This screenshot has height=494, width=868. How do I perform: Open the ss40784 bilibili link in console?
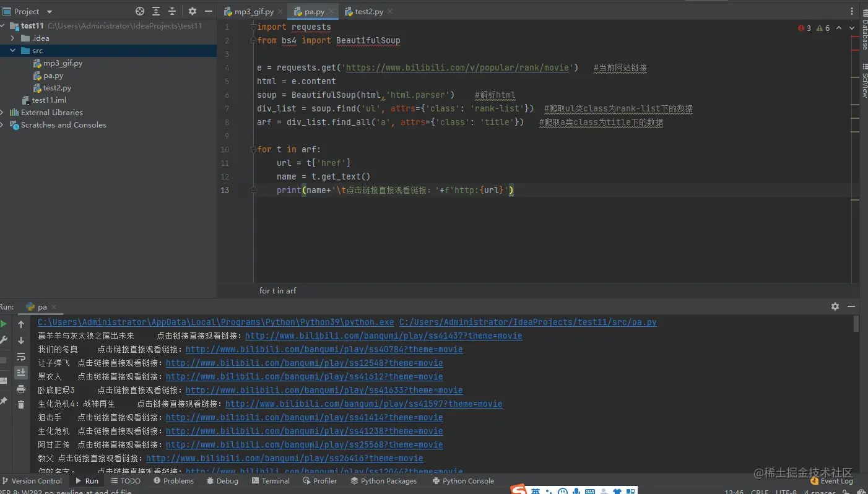tap(324, 349)
